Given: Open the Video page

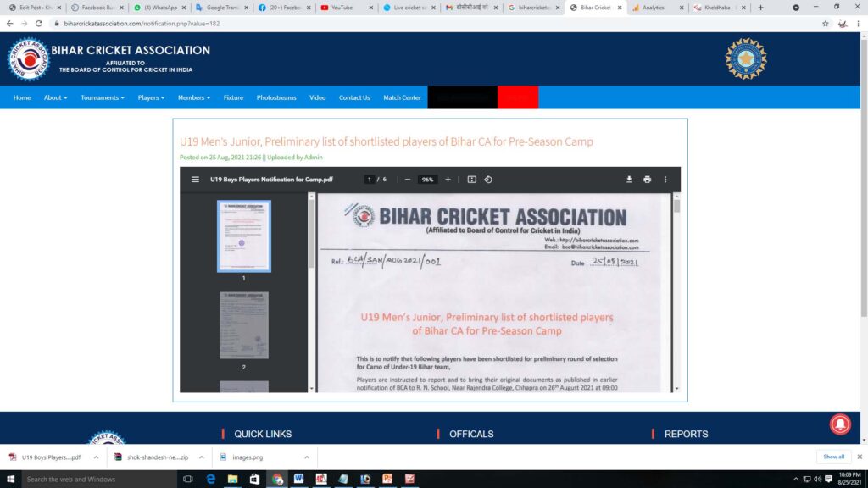Looking at the screenshot, I should click(x=317, y=97).
